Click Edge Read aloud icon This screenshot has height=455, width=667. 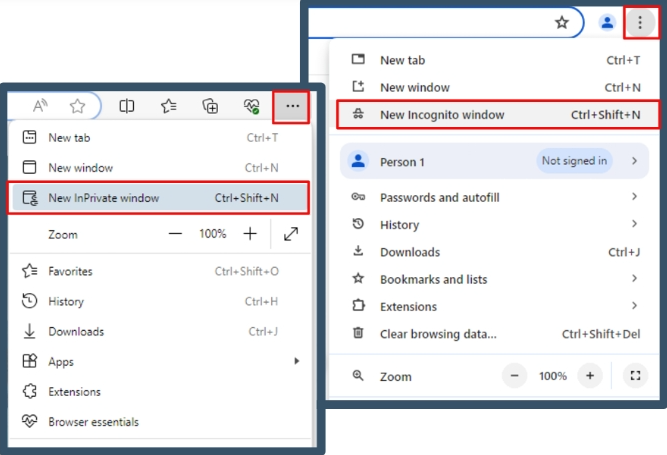pyautogui.click(x=40, y=105)
